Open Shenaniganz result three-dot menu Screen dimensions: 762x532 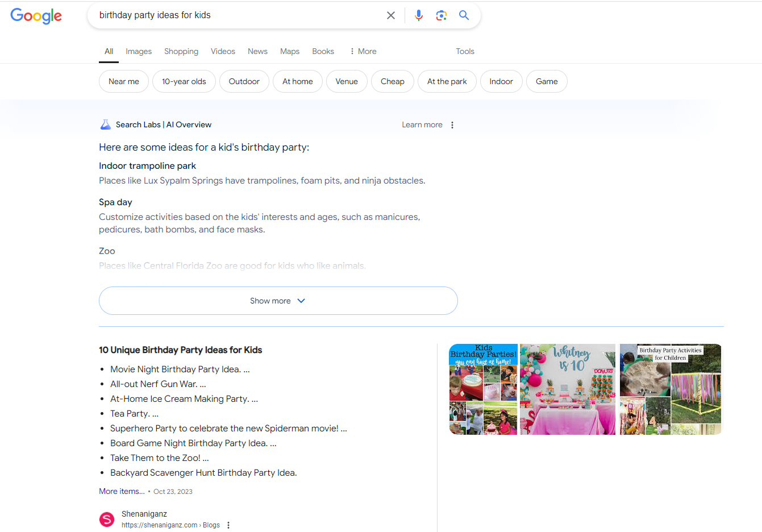point(228,525)
